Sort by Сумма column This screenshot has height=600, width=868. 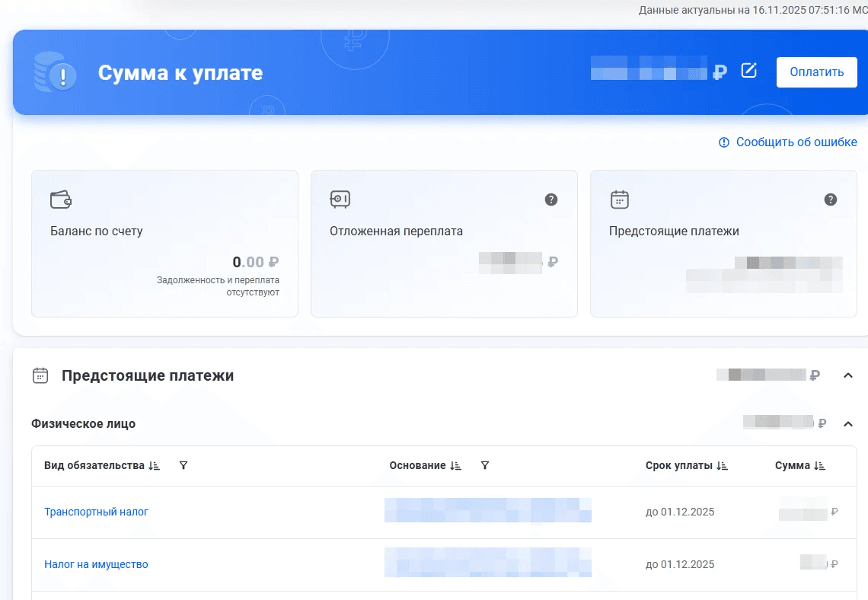pos(819,466)
